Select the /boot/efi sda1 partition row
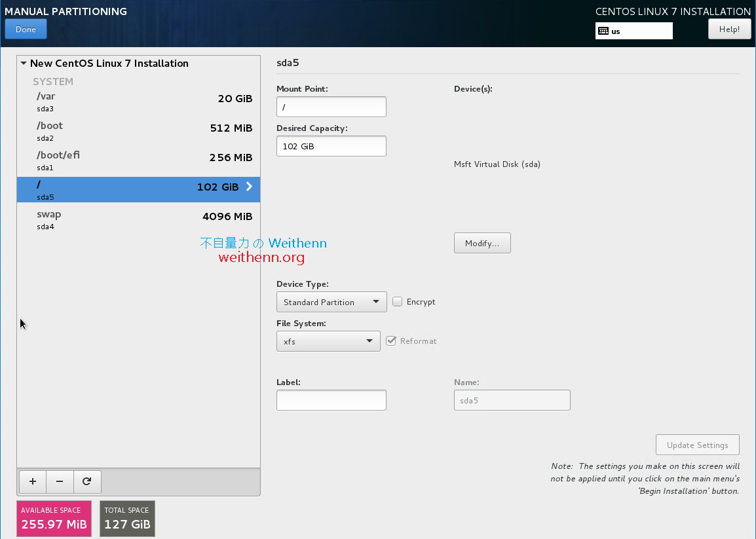The image size is (756, 539). pyautogui.click(x=138, y=161)
